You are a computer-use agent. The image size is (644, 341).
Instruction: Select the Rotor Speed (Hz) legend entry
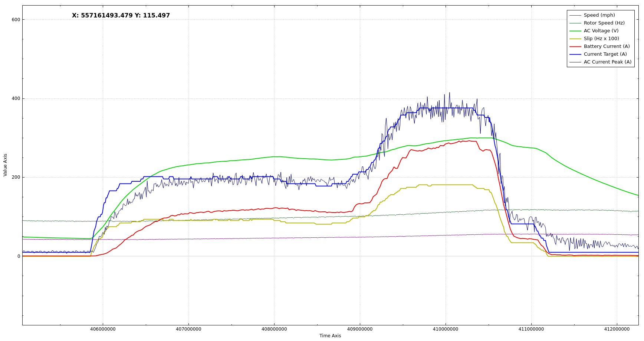coord(604,23)
